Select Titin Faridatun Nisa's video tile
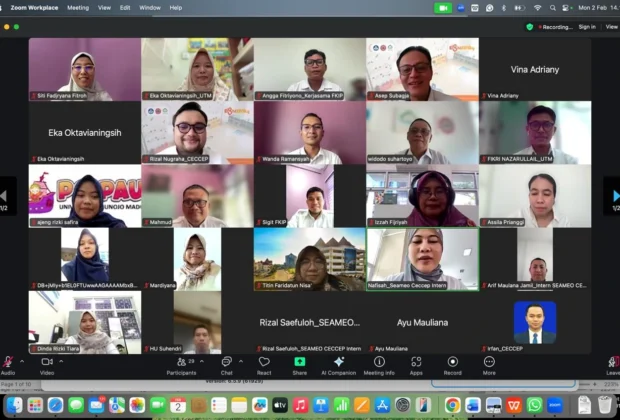 pos(309,258)
